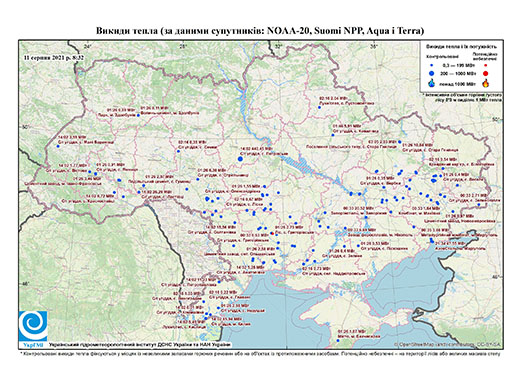Image resolution: width=520 pixels, height=368 pixels.
Task: Click the date stamp 11 серпня 2021
Action: pyautogui.click(x=54, y=57)
